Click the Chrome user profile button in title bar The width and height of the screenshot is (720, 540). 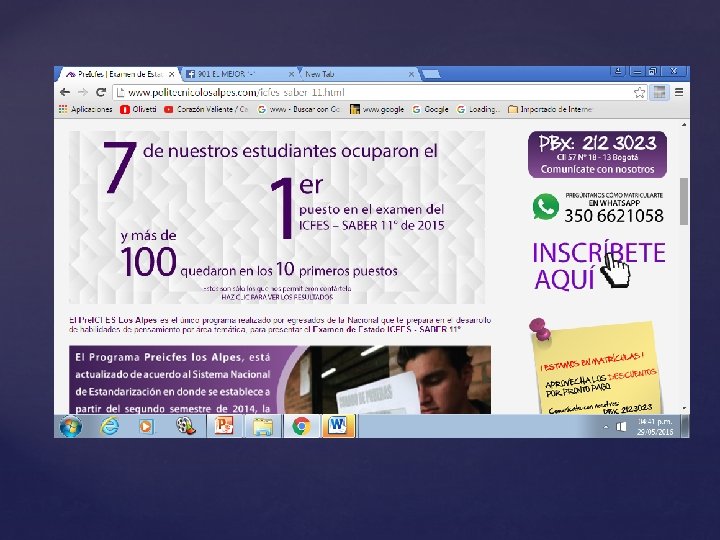click(618, 71)
